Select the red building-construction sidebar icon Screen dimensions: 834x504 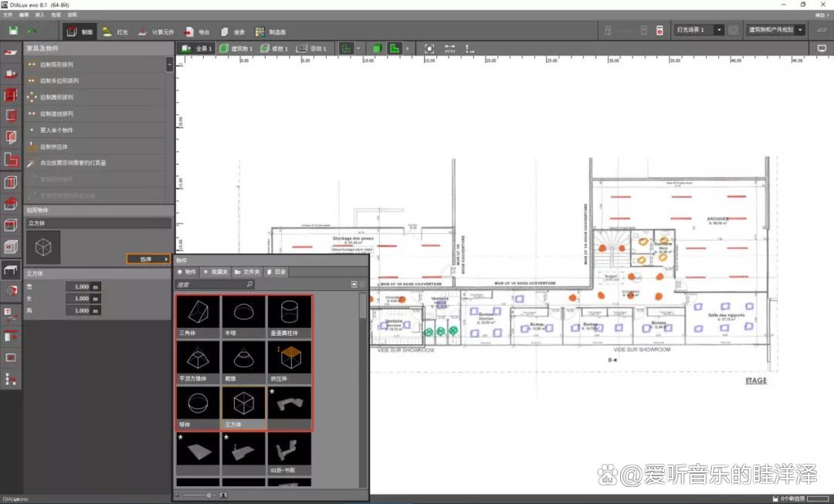11,96
